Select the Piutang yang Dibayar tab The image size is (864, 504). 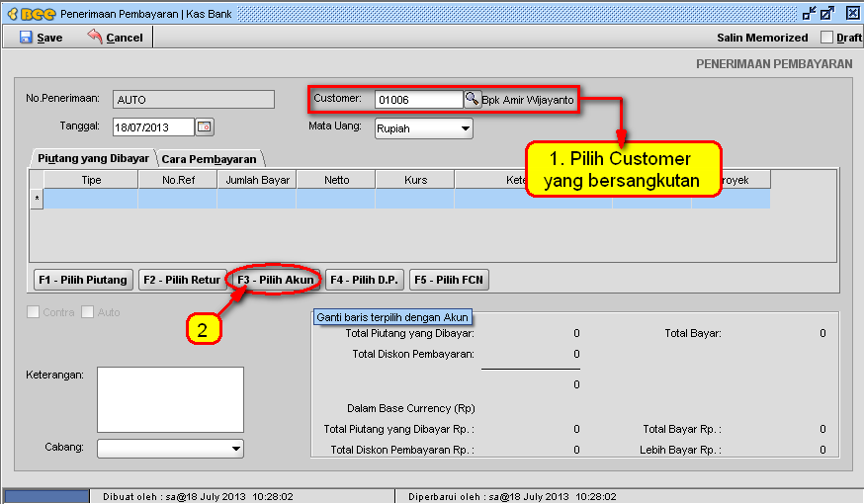[93, 158]
